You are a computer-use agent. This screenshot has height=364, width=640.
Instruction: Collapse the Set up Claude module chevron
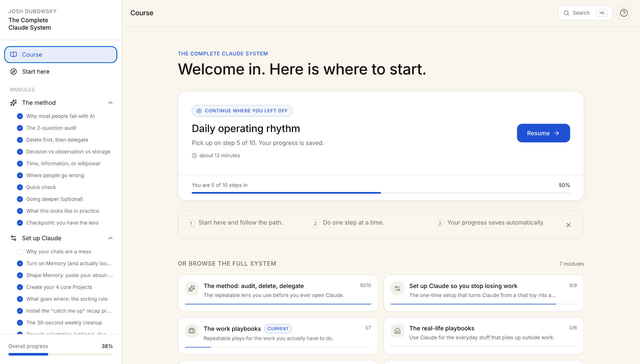click(111, 238)
